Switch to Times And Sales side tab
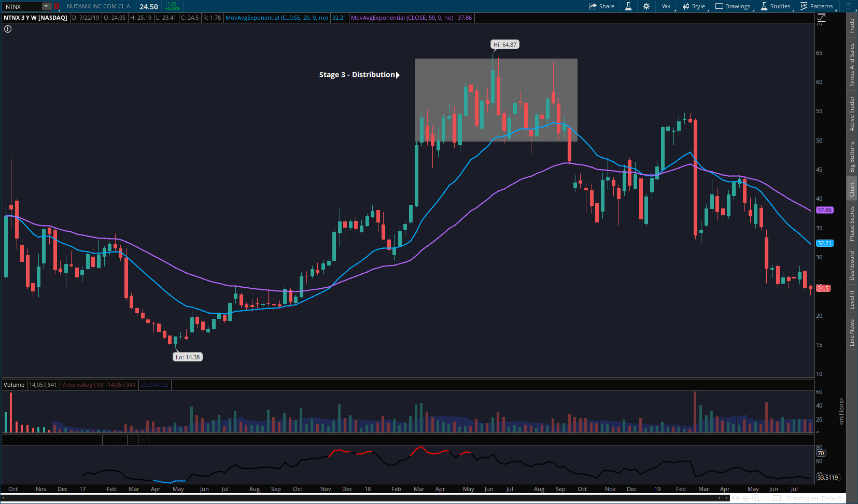This screenshot has width=858, height=504. point(852,65)
